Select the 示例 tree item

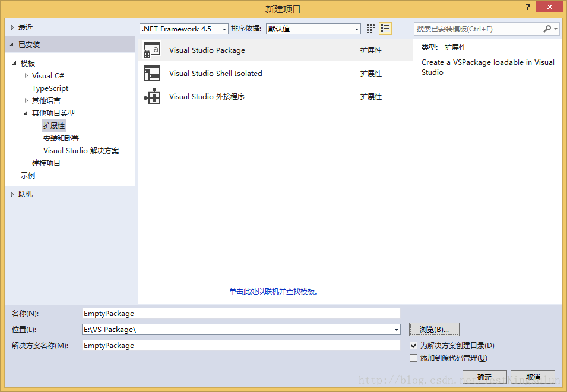pos(28,176)
